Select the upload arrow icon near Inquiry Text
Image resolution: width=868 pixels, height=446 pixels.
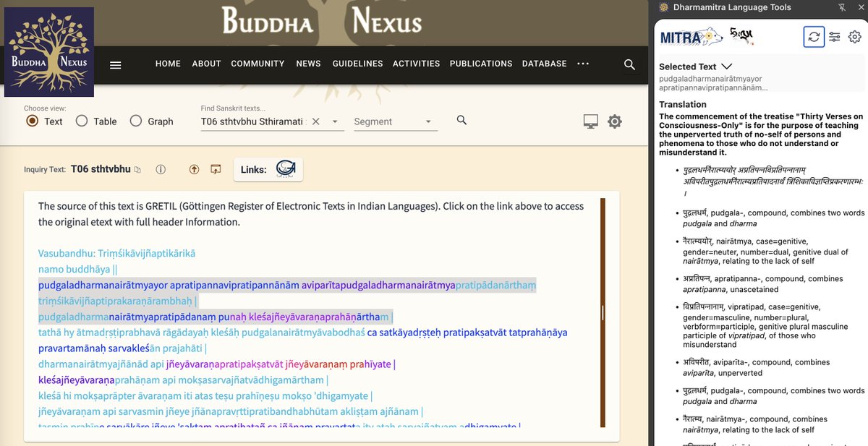[x=194, y=168]
